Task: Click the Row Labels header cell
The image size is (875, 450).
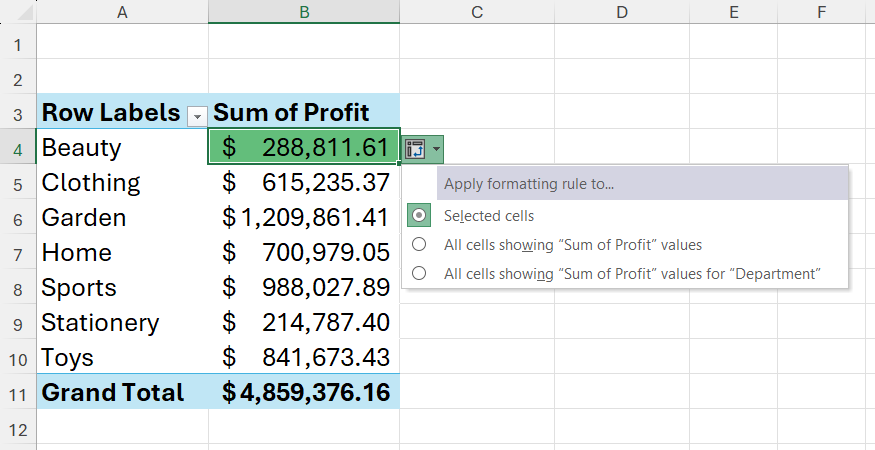Action: tap(122, 111)
